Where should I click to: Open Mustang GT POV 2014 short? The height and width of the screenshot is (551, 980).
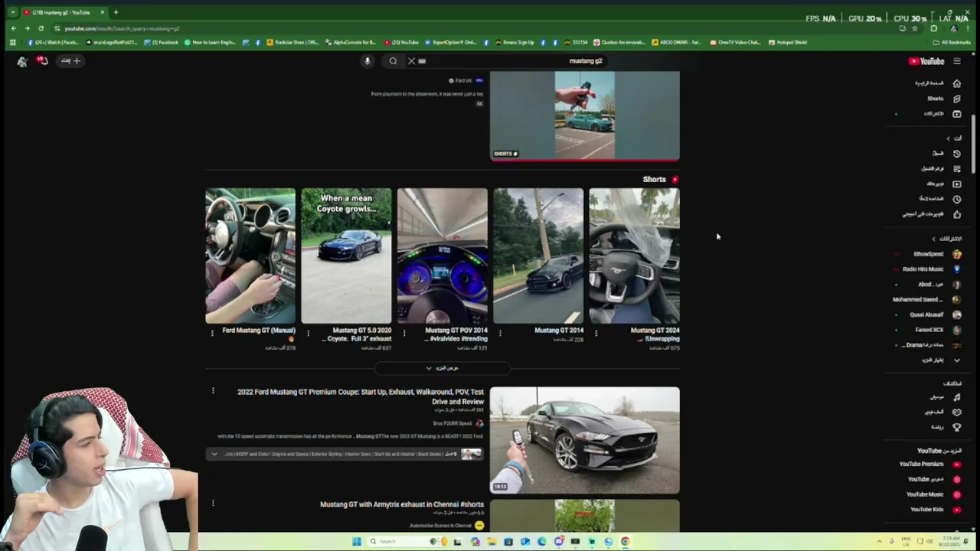(442, 256)
